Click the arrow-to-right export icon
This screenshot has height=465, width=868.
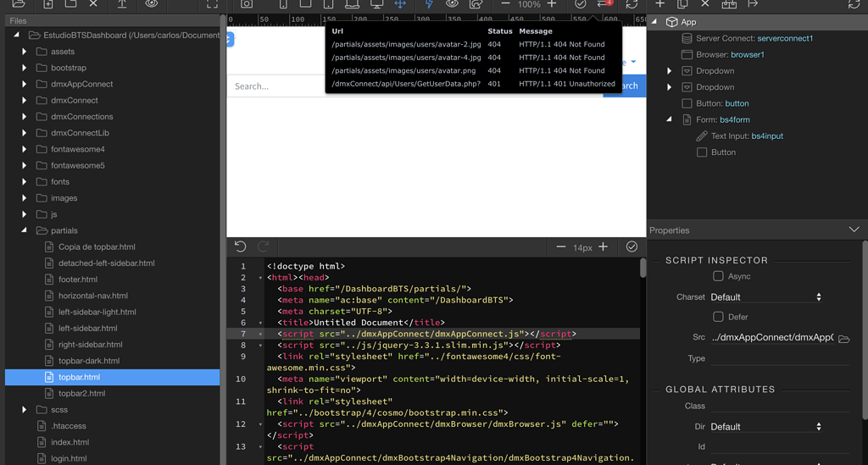coord(753,3)
